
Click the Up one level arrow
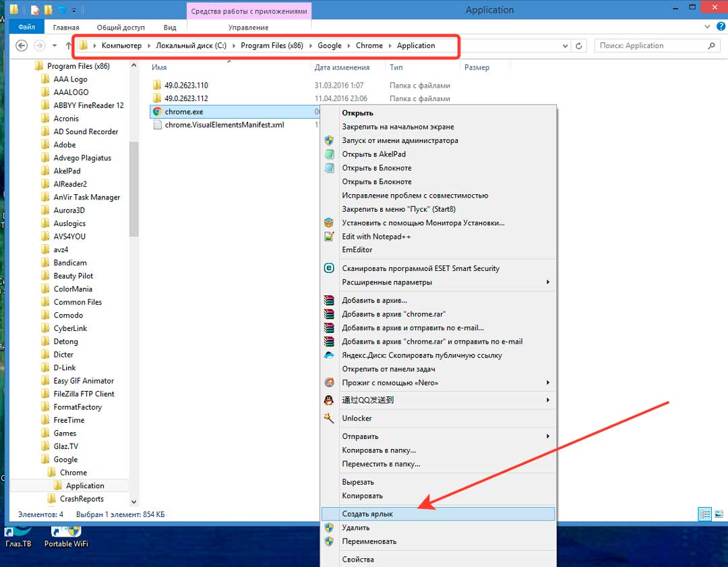click(x=69, y=46)
